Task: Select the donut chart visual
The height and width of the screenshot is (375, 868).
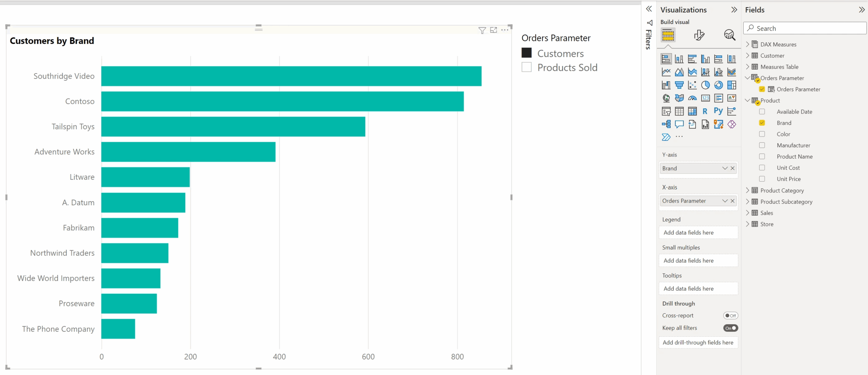Action: 718,85
